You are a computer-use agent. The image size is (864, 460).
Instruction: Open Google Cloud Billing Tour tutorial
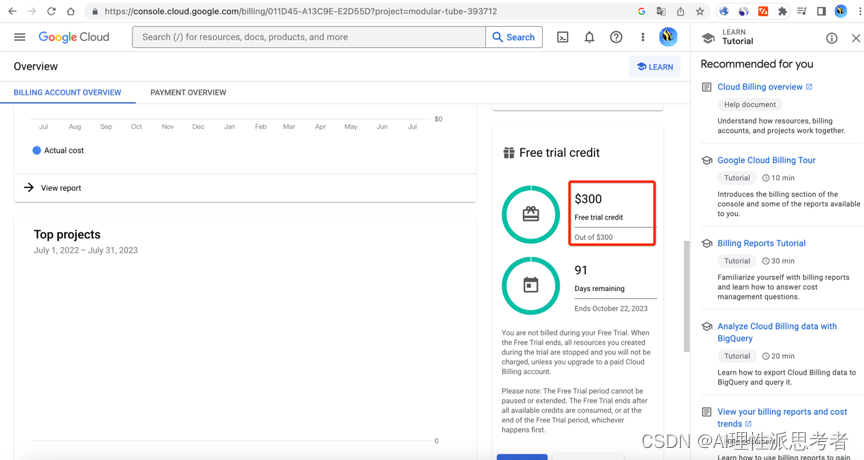click(766, 160)
